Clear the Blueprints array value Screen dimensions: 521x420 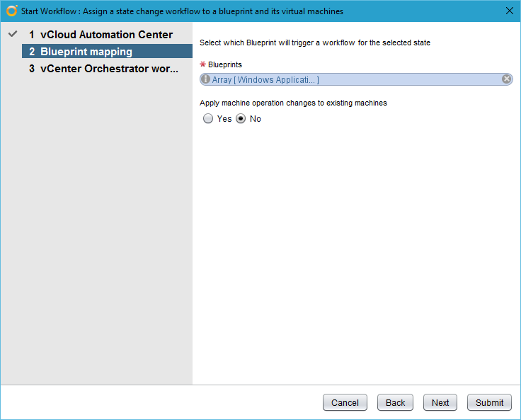pyautogui.click(x=507, y=79)
